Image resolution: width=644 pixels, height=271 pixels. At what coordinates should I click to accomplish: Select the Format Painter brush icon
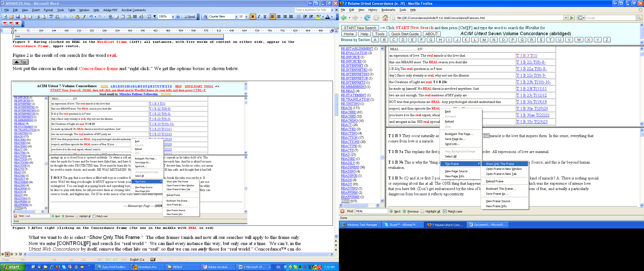(x=83, y=17)
